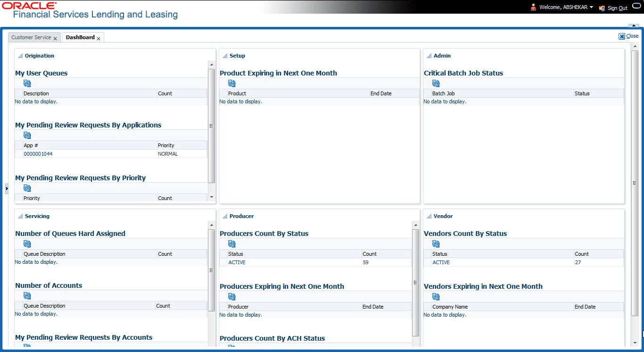Open ACTIVE link in Vendors Count By Status

[441, 262]
